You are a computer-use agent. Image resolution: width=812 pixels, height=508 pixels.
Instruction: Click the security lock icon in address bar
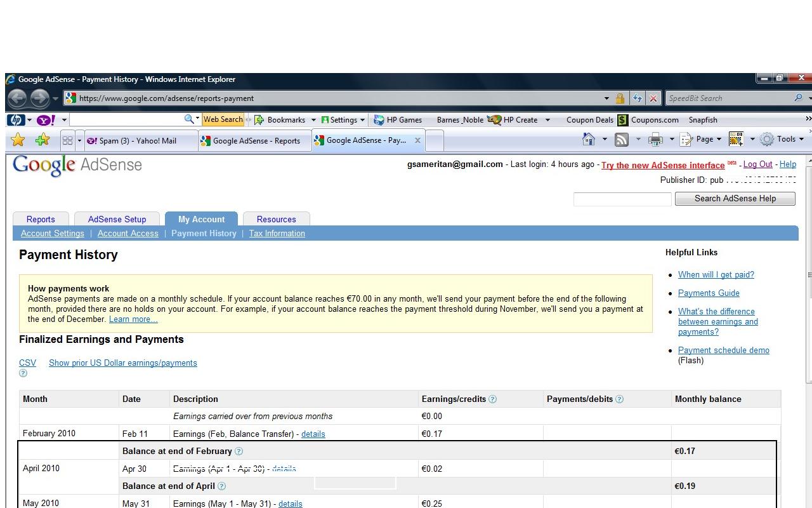pos(620,98)
